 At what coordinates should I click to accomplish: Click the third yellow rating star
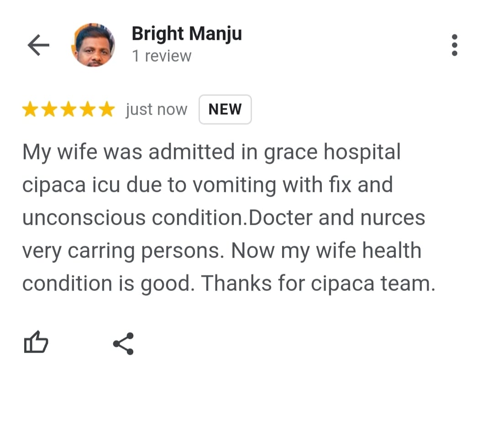[x=68, y=110]
